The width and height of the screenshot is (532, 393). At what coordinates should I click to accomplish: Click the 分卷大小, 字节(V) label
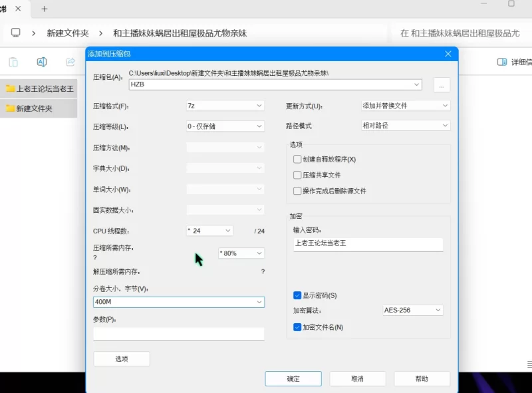point(120,289)
